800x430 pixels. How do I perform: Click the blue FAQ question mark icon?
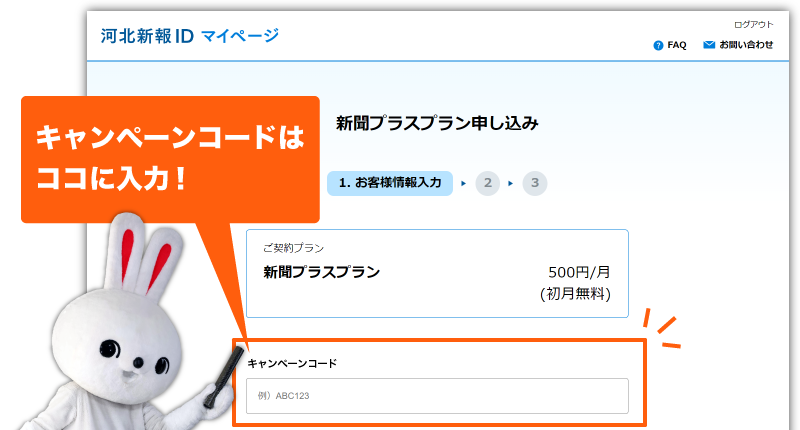[x=658, y=45]
